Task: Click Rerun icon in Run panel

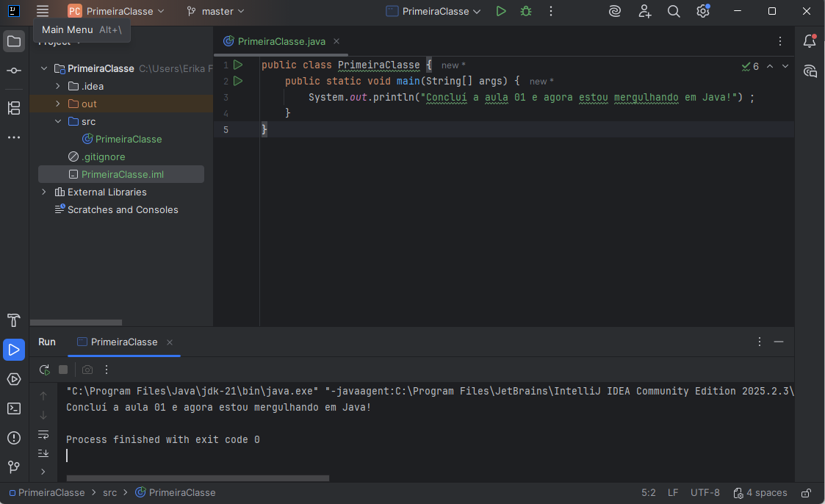Action: (x=45, y=370)
